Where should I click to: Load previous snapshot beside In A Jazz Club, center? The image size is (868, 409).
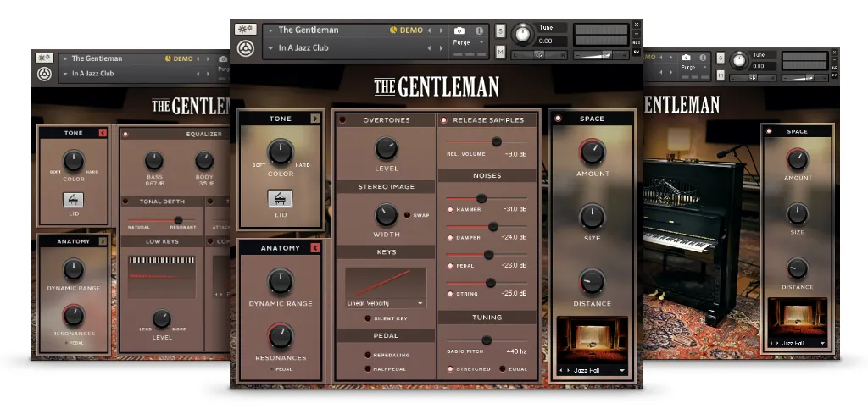click(x=430, y=48)
